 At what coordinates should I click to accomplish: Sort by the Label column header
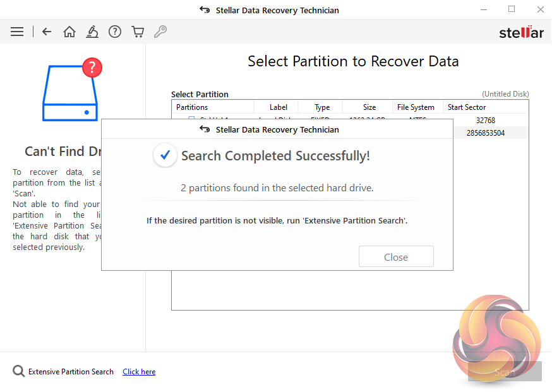pyautogui.click(x=278, y=107)
